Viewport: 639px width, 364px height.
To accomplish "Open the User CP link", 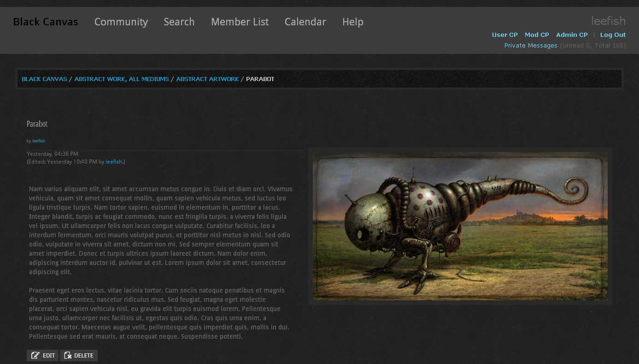I will pos(505,35).
